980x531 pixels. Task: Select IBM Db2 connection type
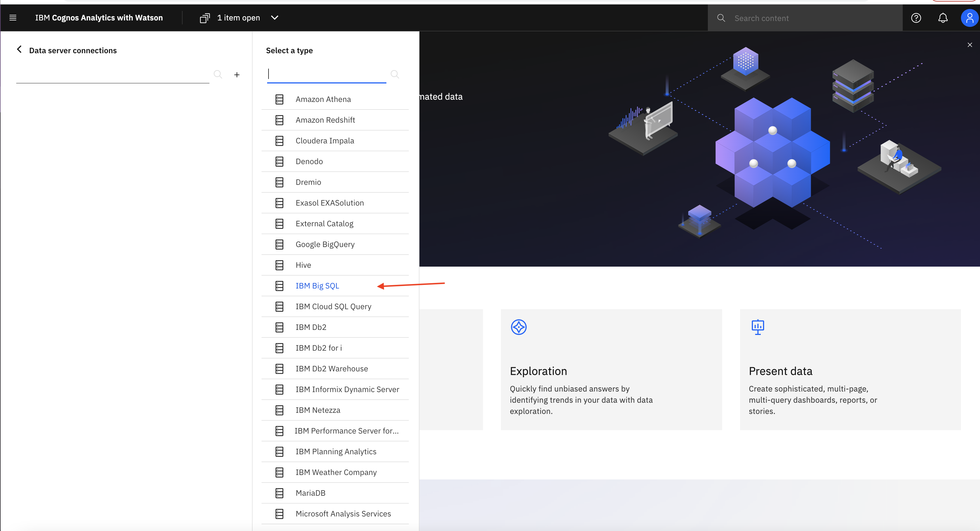tap(335, 327)
